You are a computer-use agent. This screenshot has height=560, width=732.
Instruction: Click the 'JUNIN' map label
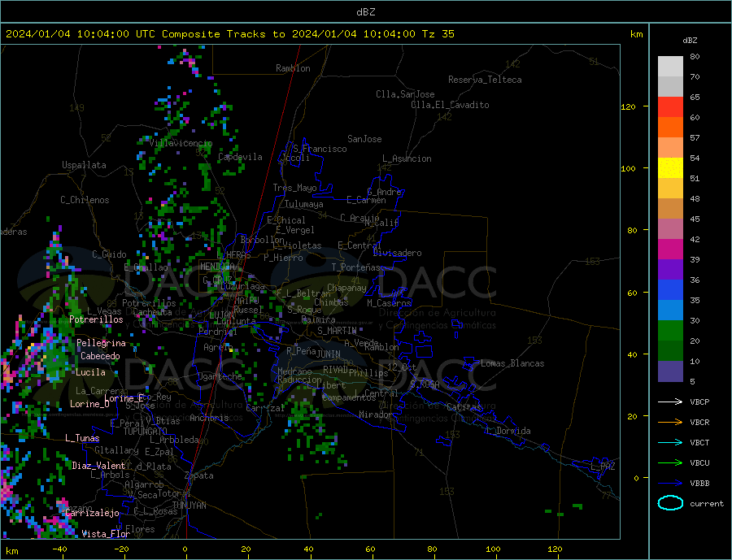(329, 354)
